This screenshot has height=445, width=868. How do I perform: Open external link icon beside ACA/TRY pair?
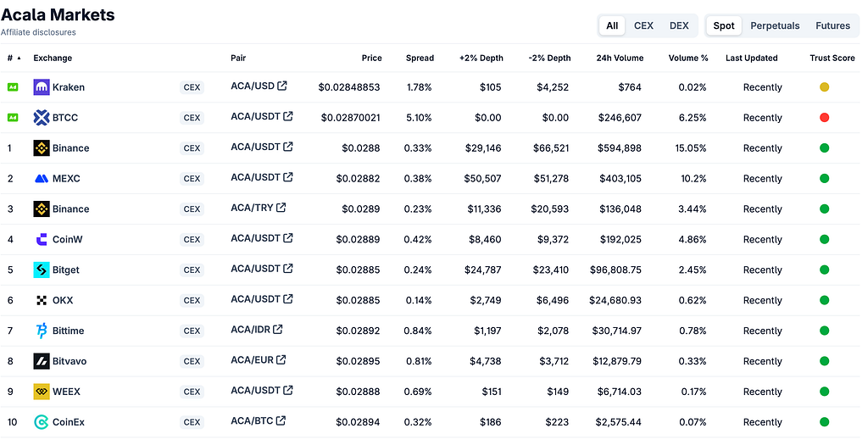[x=281, y=208]
